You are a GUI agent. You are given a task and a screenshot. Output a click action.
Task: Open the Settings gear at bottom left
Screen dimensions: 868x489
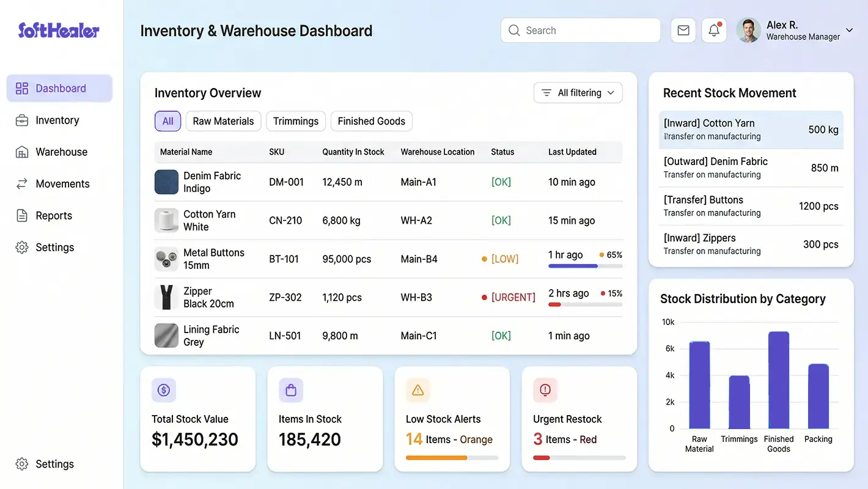[x=21, y=464]
